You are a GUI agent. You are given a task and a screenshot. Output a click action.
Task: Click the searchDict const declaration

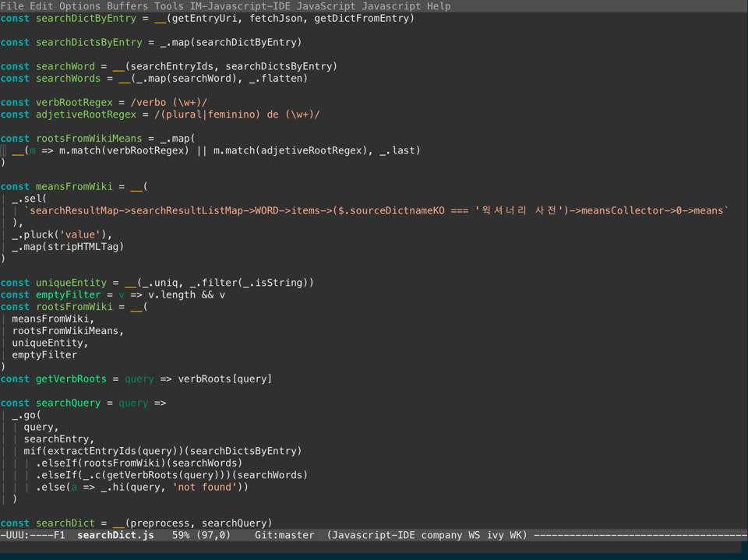pyautogui.click(x=65, y=523)
